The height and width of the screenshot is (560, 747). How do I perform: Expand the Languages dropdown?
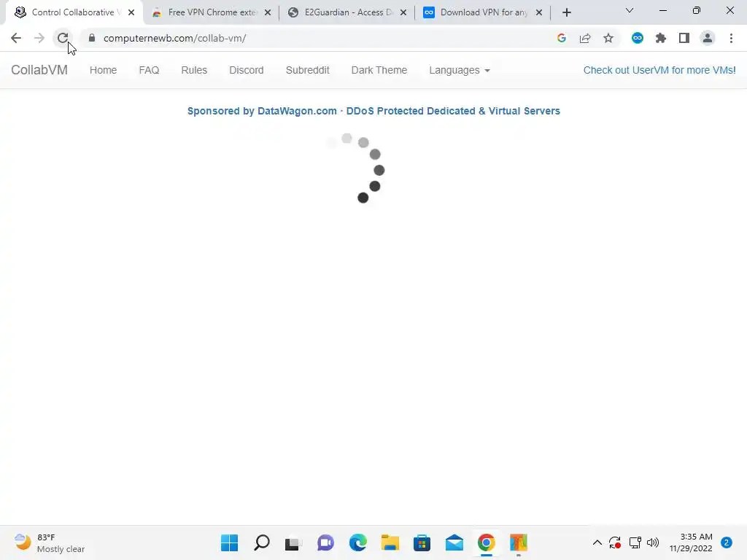[460, 70]
